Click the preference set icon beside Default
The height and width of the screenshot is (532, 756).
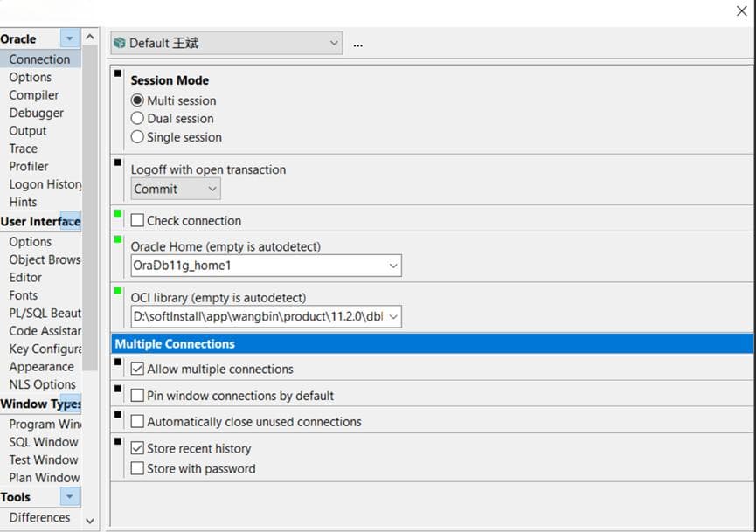[119, 44]
